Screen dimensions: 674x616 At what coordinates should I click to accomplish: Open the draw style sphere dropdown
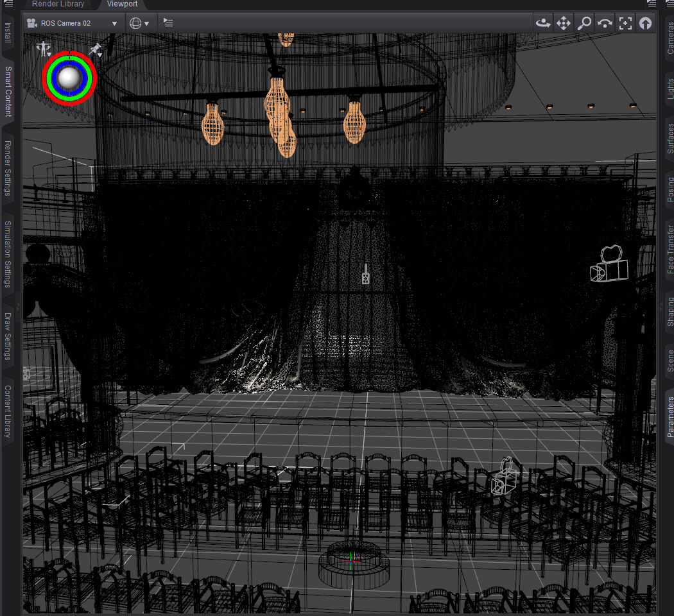(139, 23)
